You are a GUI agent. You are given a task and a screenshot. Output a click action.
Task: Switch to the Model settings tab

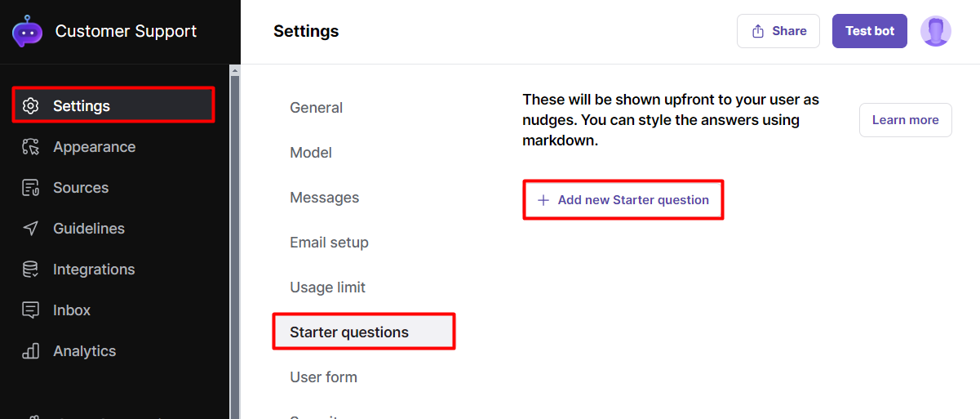[311, 153]
